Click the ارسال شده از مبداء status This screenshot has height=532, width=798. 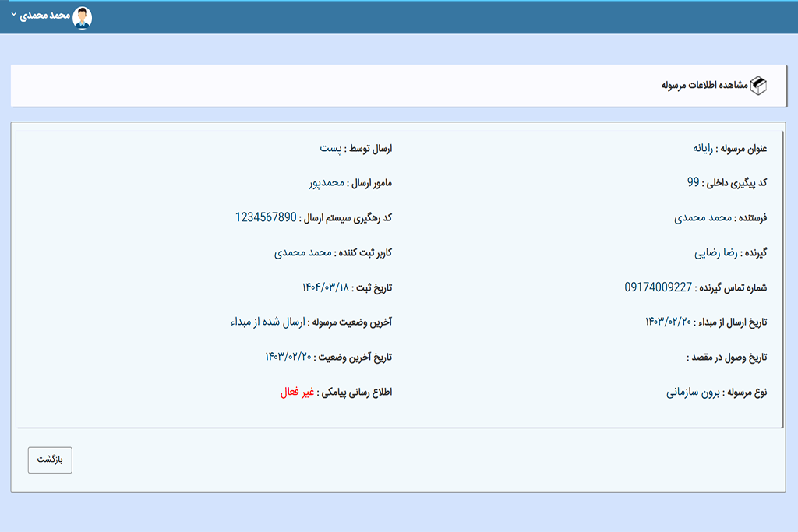[x=266, y=322]
